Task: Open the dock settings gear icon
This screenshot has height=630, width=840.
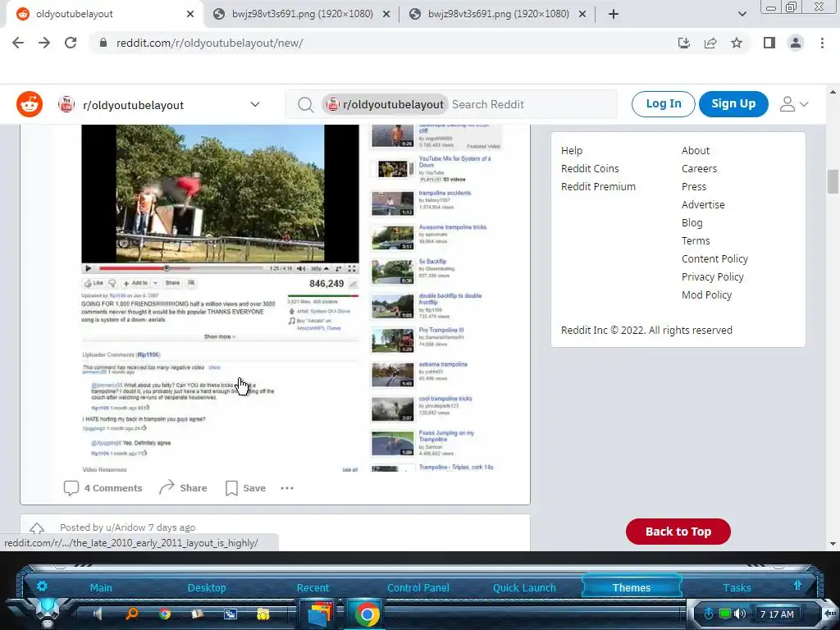Action: [42, 586]
